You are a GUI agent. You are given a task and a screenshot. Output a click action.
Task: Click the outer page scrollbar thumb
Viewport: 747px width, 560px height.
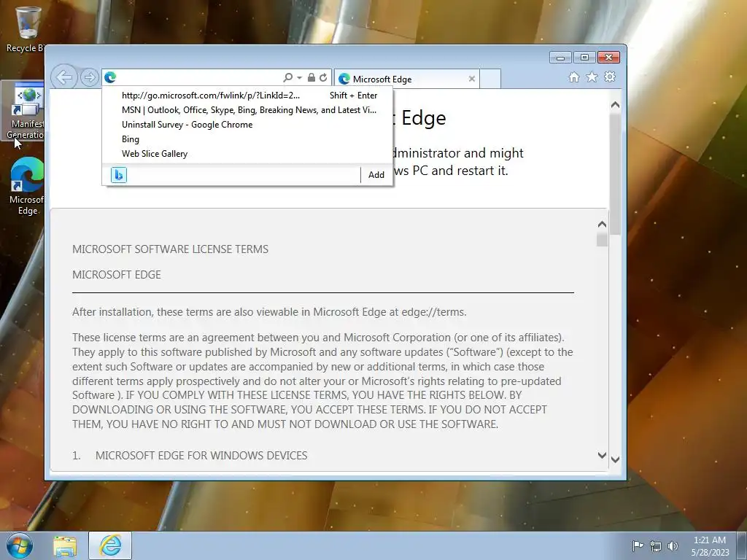[x=615, y=174]
